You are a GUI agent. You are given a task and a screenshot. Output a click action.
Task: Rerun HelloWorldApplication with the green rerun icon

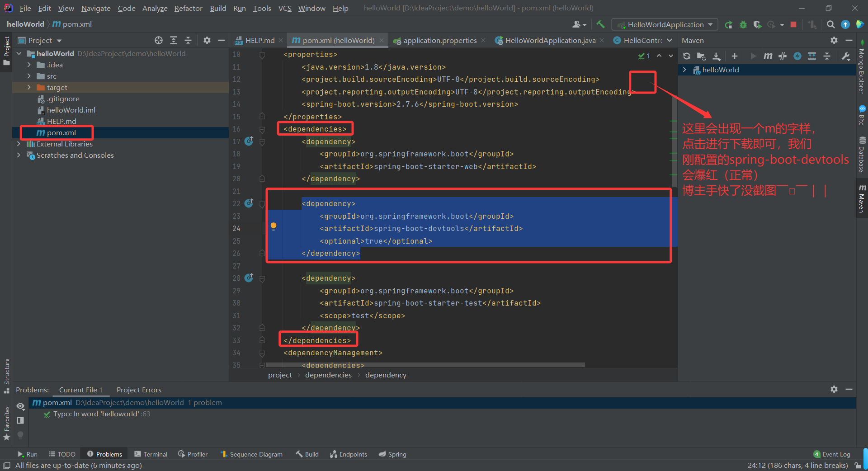click(728, 25)
